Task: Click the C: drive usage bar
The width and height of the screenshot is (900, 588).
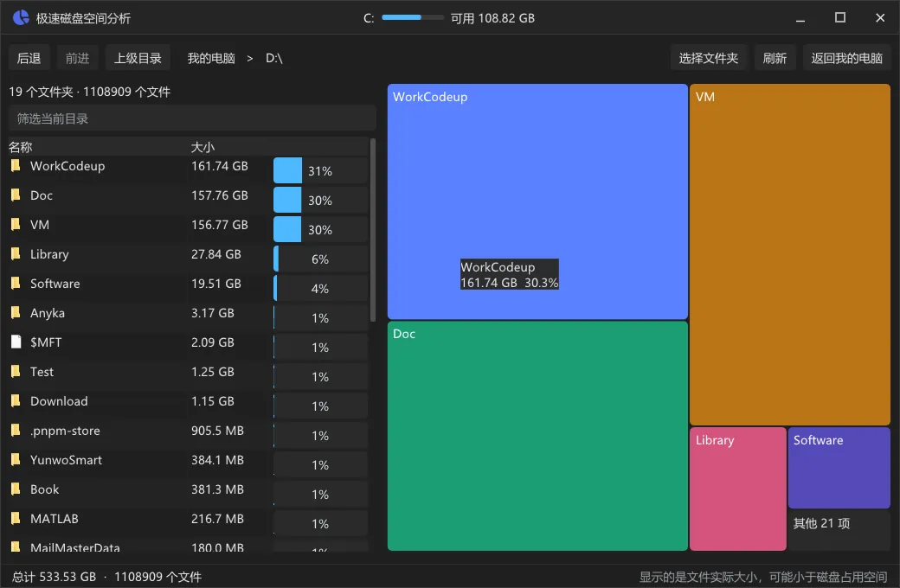Action: pyautogui.click(x=413, y=18)
